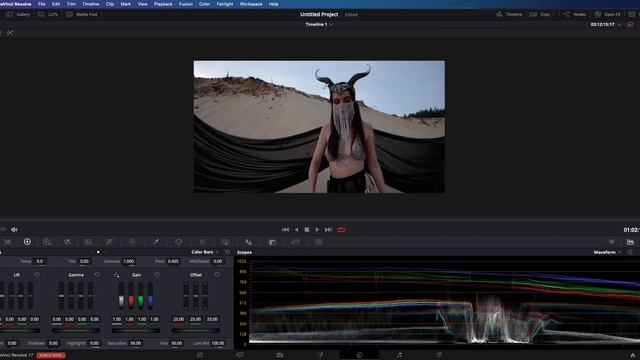Toggle loop playback

(341, 230)
